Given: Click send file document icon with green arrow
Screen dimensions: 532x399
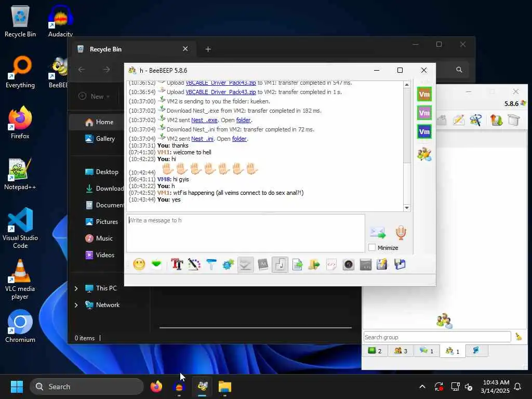Looking at the screenshot, I should tap(297, 264).
